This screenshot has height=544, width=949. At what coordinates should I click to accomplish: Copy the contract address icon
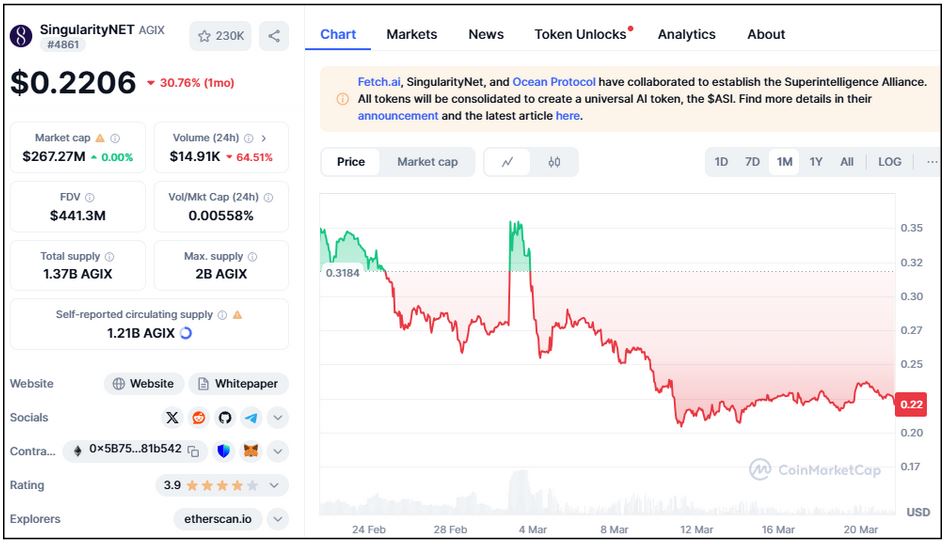(x=193, y=451)
